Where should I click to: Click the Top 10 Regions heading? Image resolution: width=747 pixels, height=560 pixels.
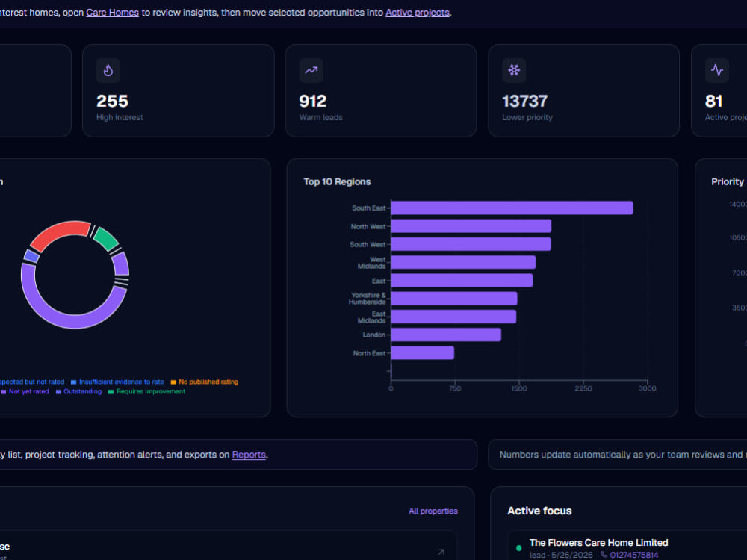click(338, 182)
